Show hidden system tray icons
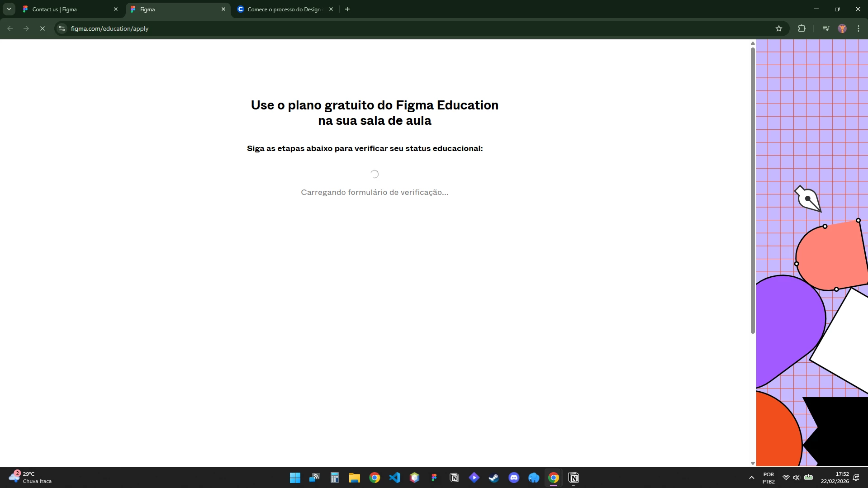Screen dimensions: 868x488 tap(752, 478)
